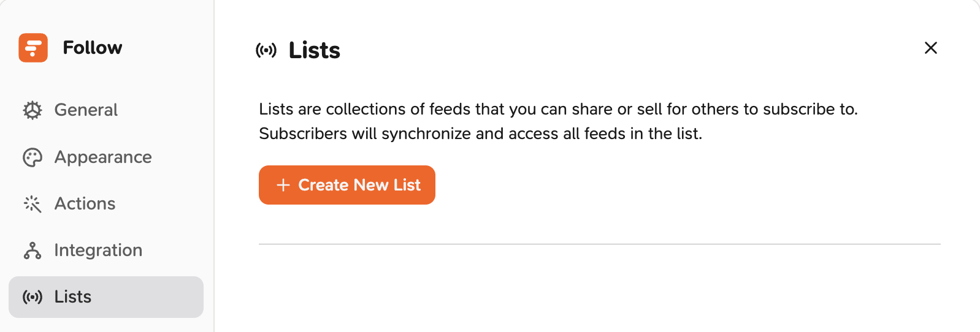
Task: Open the General settings tab
Action: pos(106,110)
